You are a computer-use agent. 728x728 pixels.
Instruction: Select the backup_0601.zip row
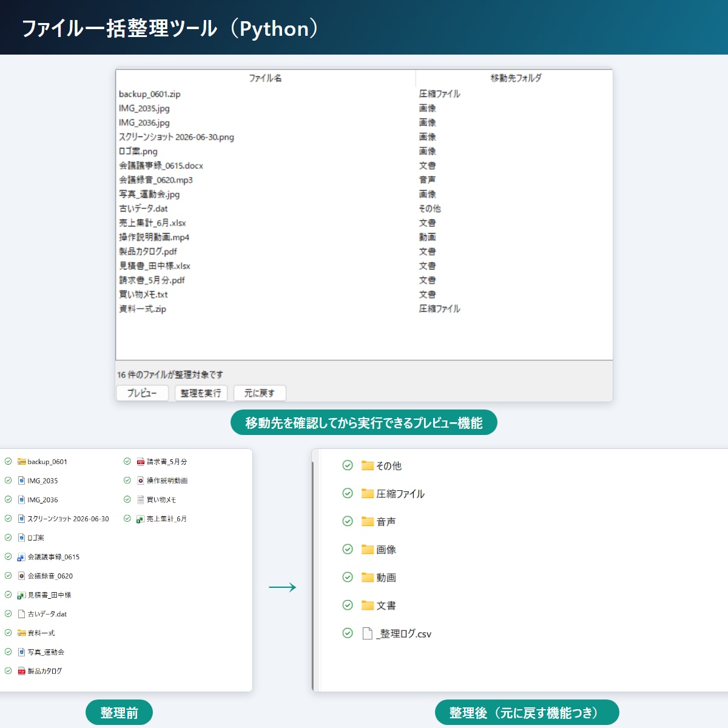364,94
